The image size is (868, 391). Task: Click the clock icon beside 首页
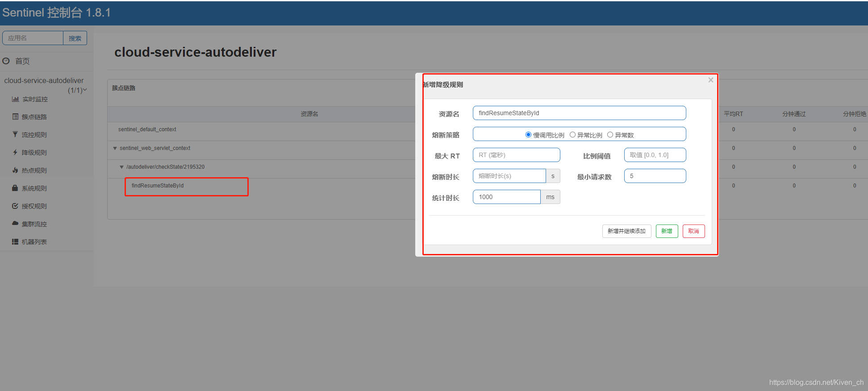[x=6, y=61]
